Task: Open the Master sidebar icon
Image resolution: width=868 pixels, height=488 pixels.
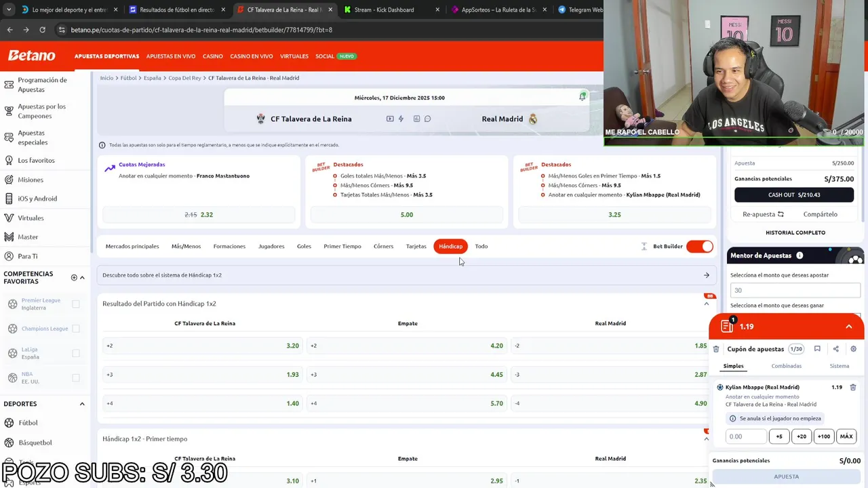Action: (9, 237)
